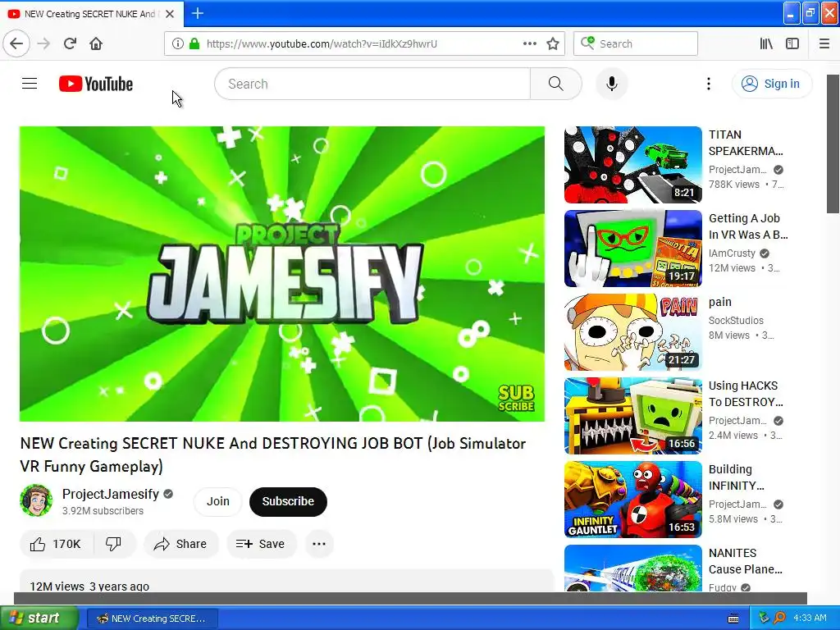Like the video showing 170K likes
The image size is (840, 630).
point(57,544)
